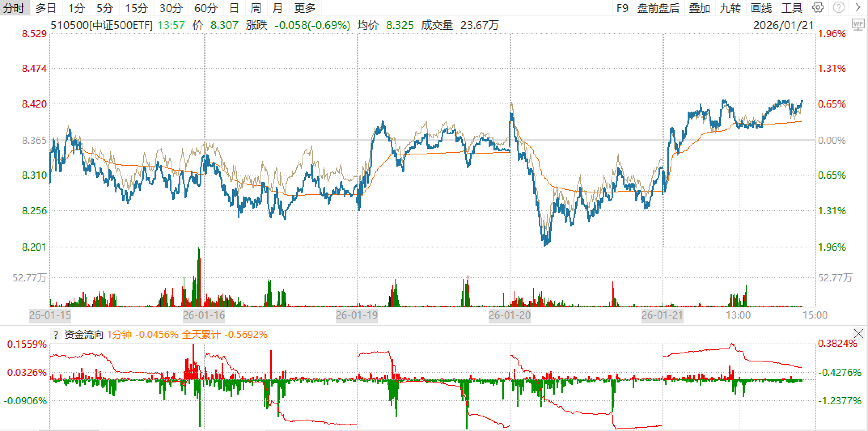Open chart settings gear icon
The image size is (868, 431).
tap(817, 8)
